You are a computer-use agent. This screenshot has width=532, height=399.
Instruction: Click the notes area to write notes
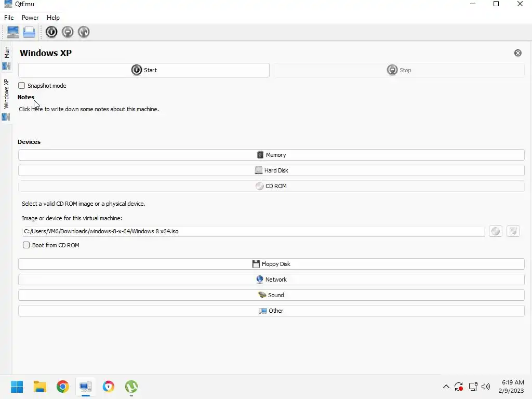click(89, 109)
